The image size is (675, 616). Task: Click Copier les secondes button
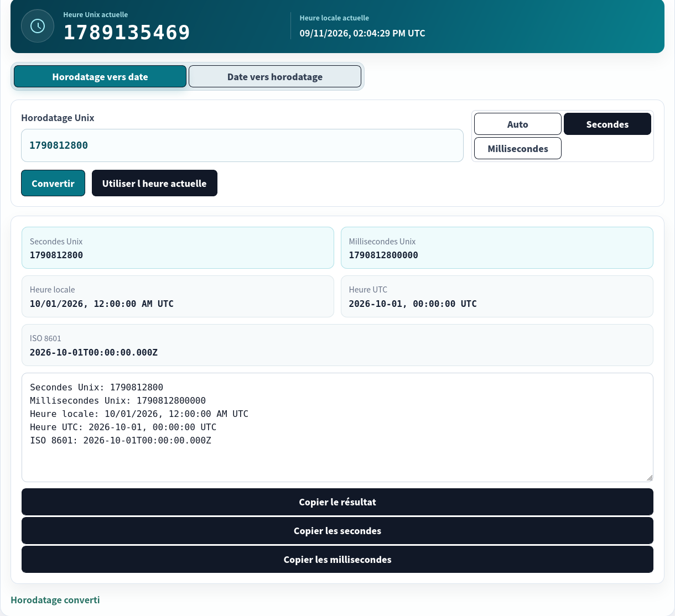pos(337,530)
